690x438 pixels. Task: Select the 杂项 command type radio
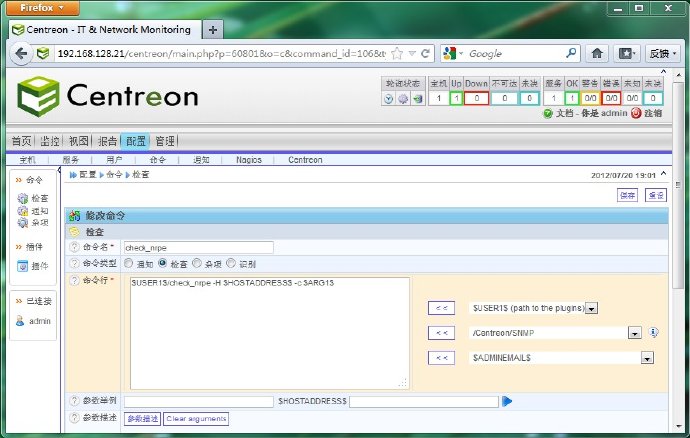coord(197,263)
